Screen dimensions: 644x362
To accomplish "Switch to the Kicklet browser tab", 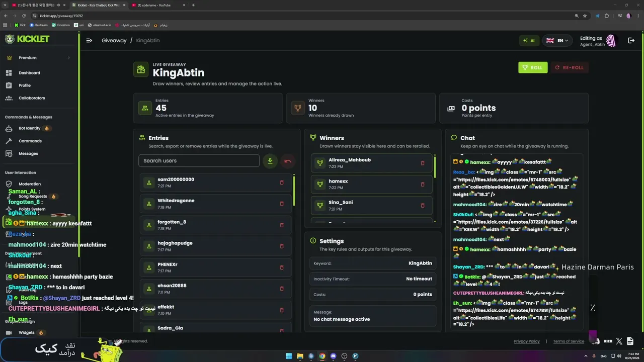I will [99, 5].
